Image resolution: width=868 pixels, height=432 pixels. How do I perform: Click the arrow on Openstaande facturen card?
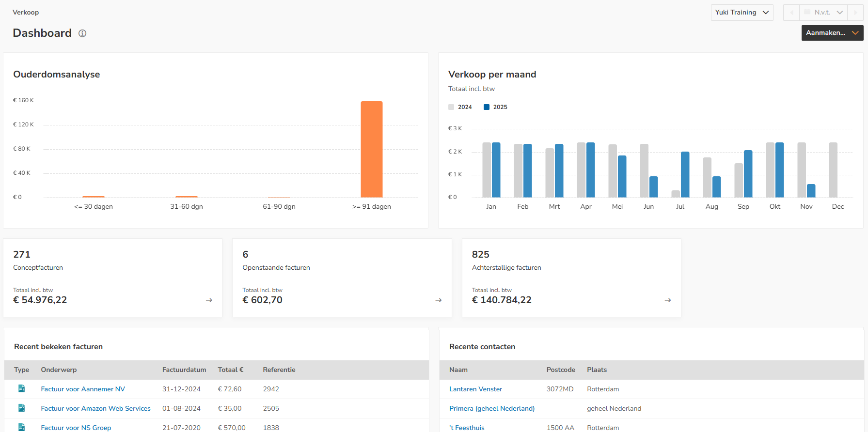click(438, 300)
